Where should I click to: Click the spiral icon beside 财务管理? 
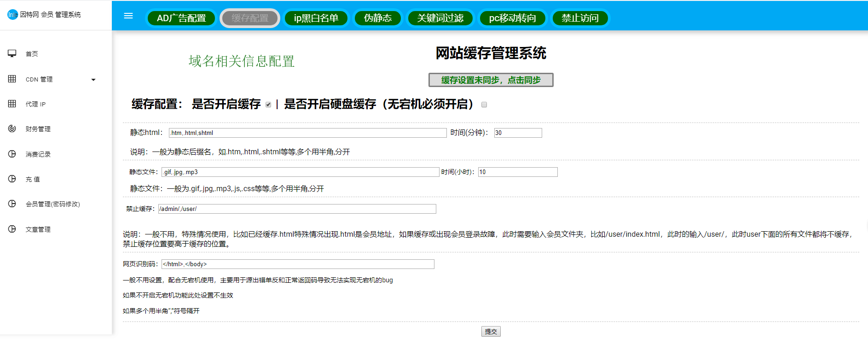pos(12,128)
